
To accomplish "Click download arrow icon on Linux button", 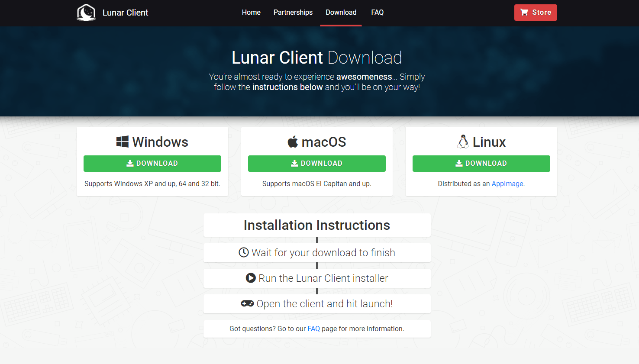I will point(459,163).
